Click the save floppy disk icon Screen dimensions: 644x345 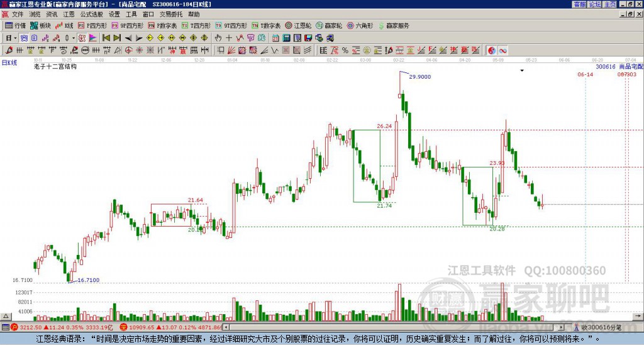click(308, 38)
